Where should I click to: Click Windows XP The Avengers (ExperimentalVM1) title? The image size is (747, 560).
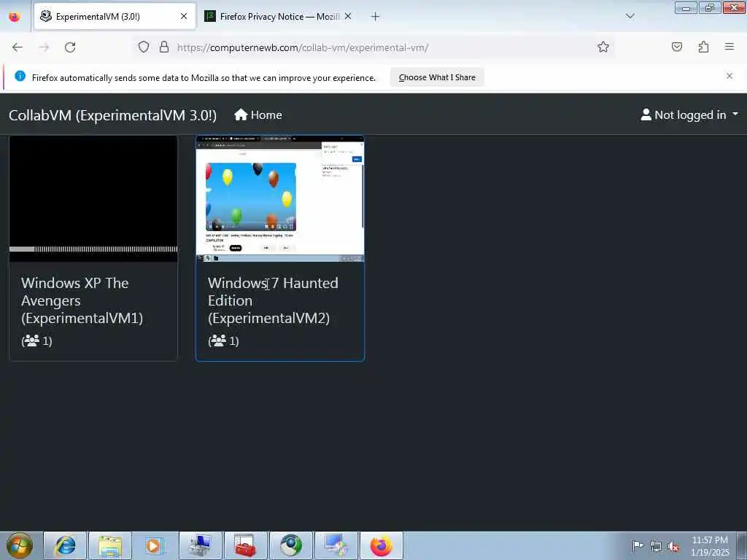click(x=82, y=300)
